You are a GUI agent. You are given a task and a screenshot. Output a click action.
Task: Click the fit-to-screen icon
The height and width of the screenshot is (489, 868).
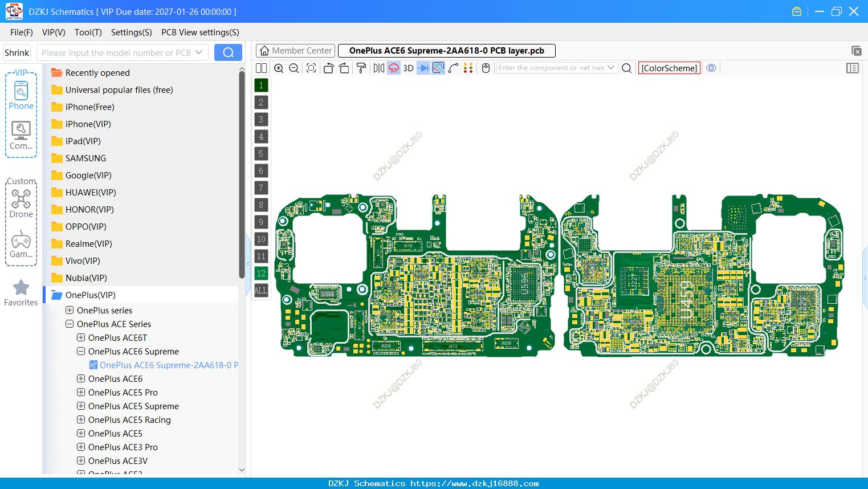311,68
